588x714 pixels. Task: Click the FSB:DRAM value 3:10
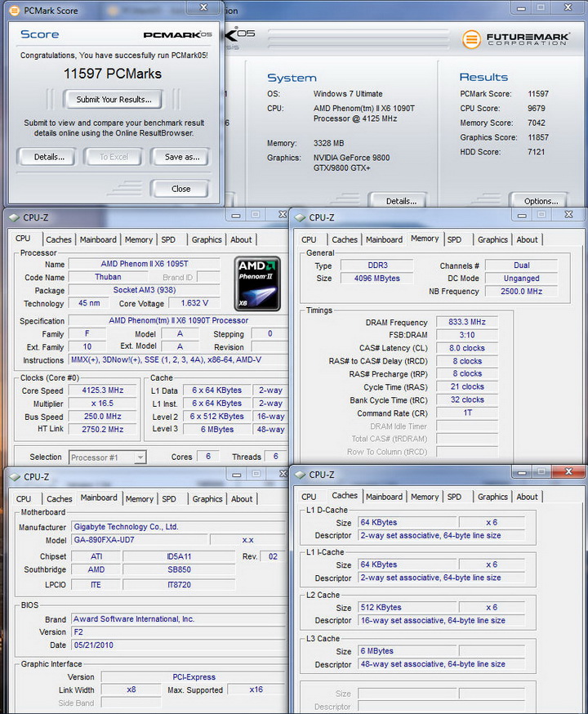(x=467, y=335)
